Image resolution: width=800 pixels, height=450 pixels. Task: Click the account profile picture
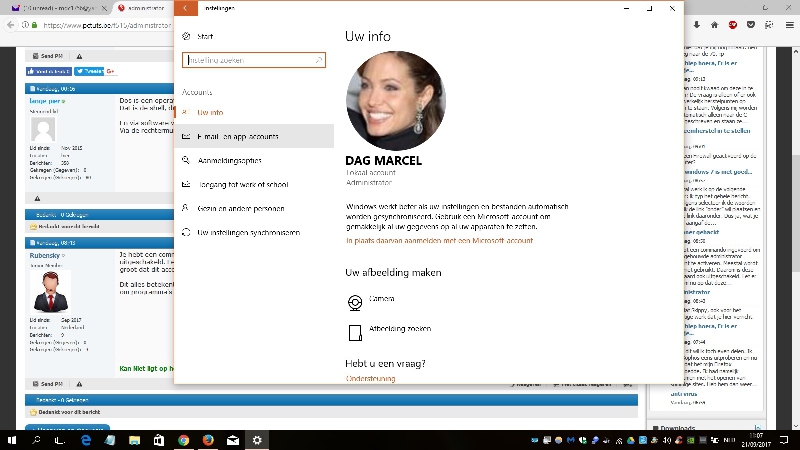coord(395,101)
